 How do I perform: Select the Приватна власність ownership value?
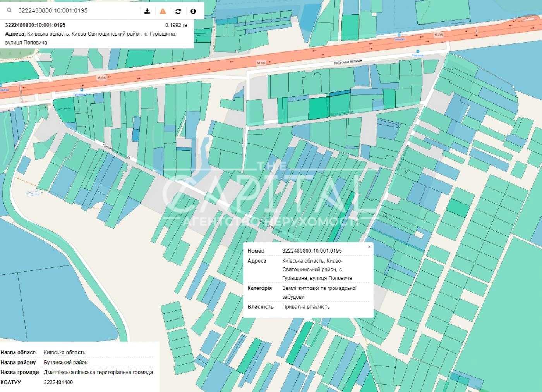306,307
